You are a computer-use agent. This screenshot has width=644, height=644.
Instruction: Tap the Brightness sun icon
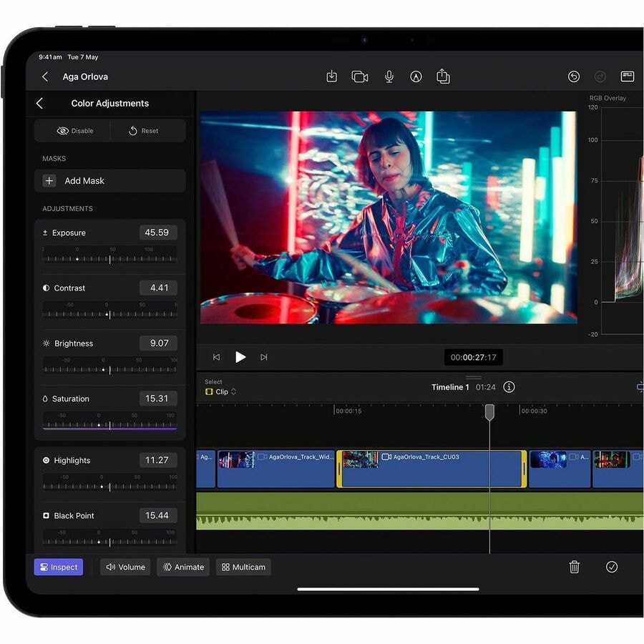click(46, 343)
